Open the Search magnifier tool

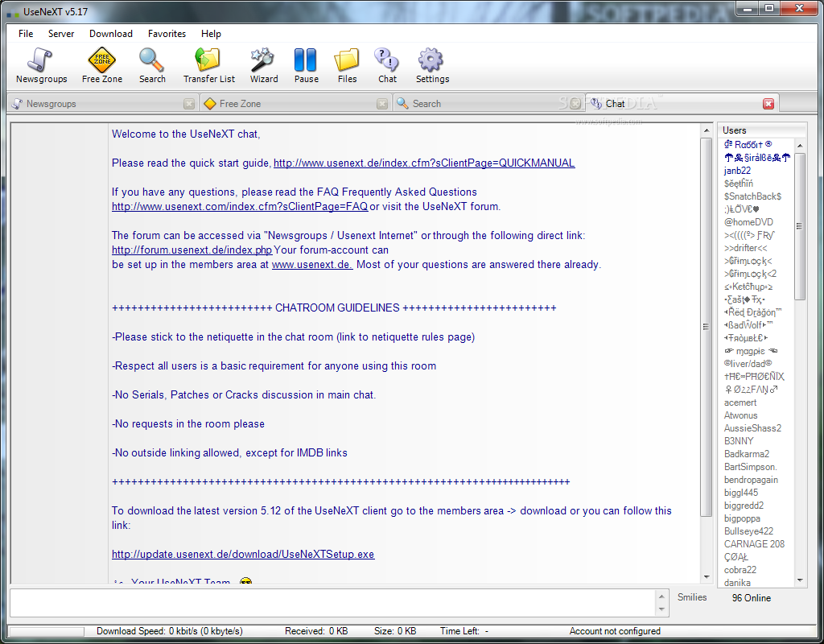point(152,66)
